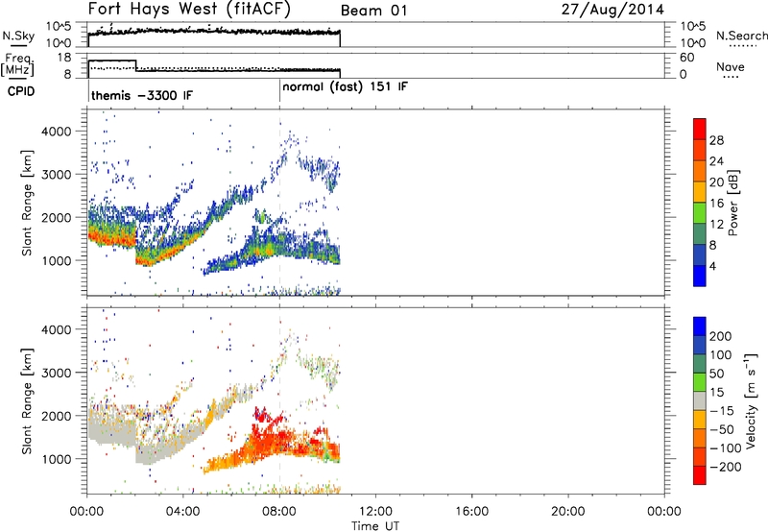768x532 pixels.
Task: Click the 'Beam 01' label
Action: (373, 11)
